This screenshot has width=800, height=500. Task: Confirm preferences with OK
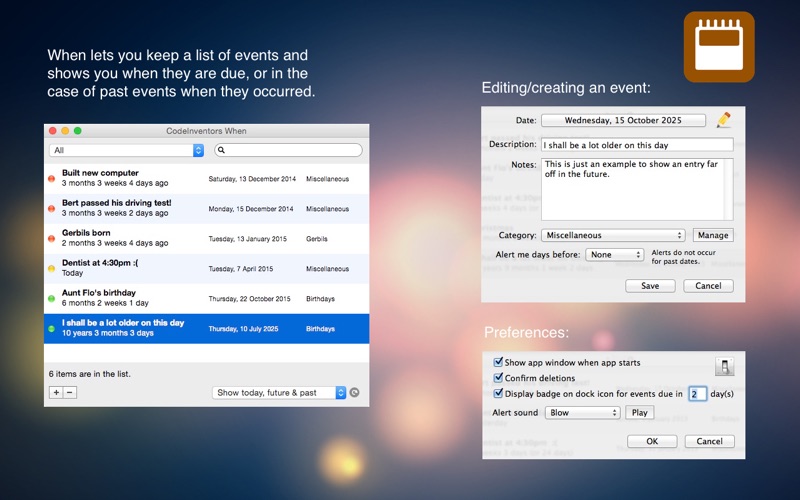(x=652, y=441)
